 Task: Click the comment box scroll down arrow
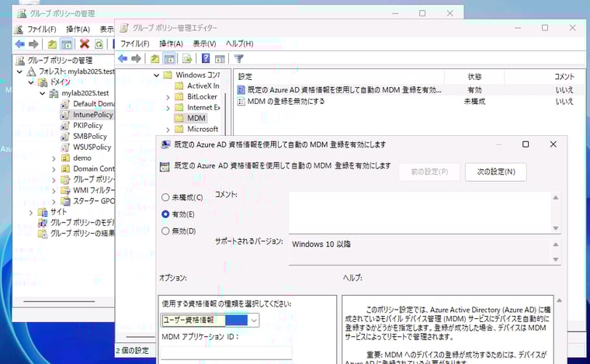coord(556,228)
